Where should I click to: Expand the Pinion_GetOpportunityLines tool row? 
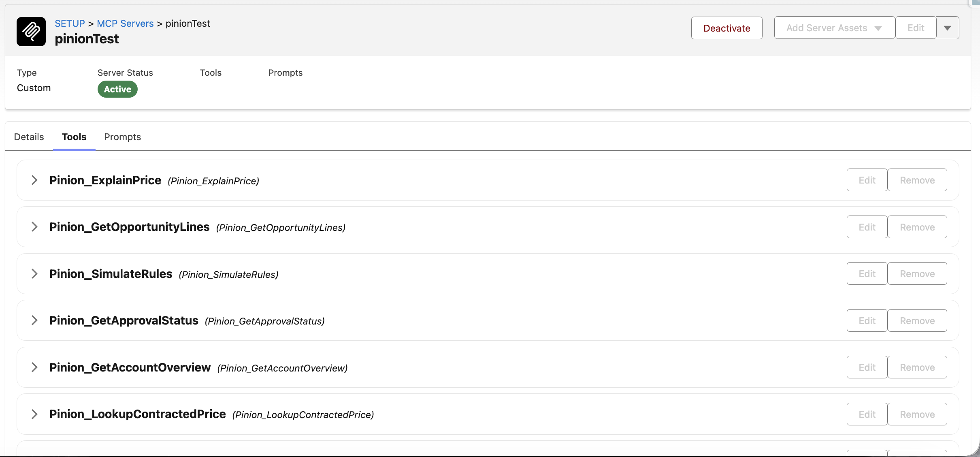click(34, 227)
